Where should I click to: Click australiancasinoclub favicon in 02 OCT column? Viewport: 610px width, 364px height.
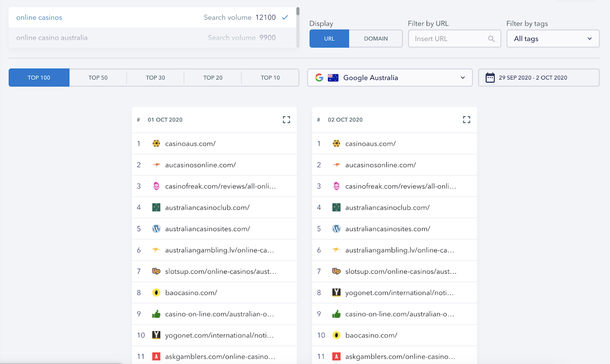(x=336, y=208)
